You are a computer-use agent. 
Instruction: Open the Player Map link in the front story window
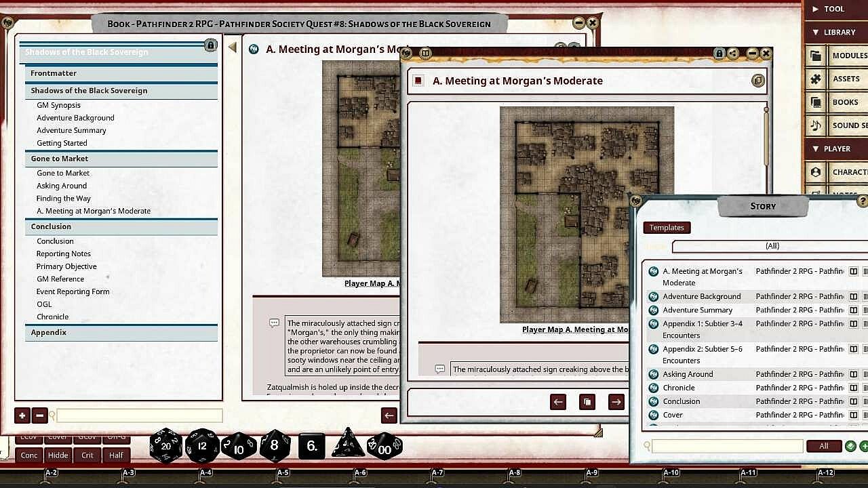tap(576, 329)
